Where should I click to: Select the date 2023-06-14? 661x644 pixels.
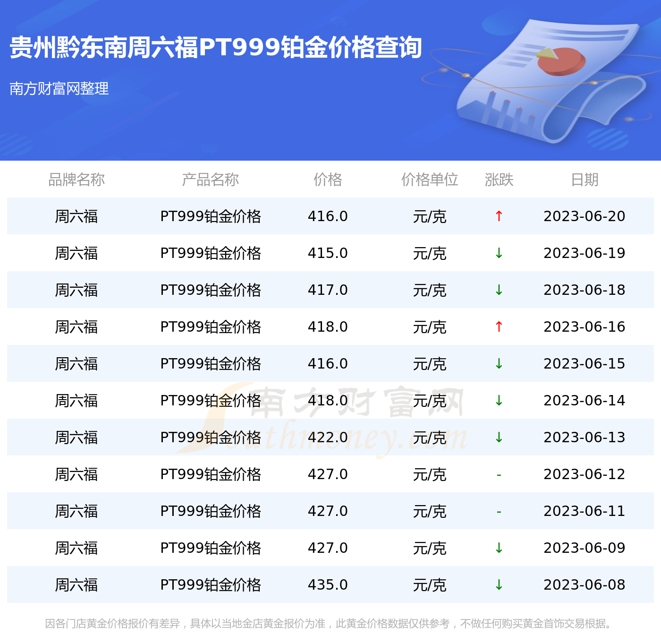click(x=585, y=400)
